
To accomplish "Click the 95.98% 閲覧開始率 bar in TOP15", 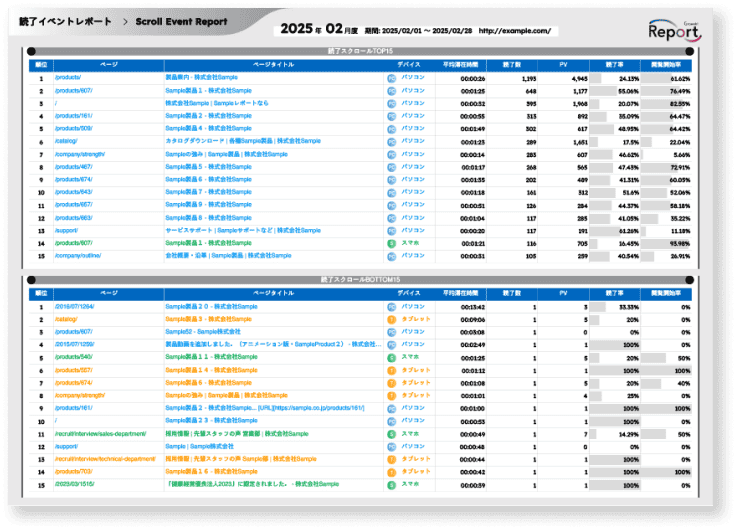I will click(668, 243).
